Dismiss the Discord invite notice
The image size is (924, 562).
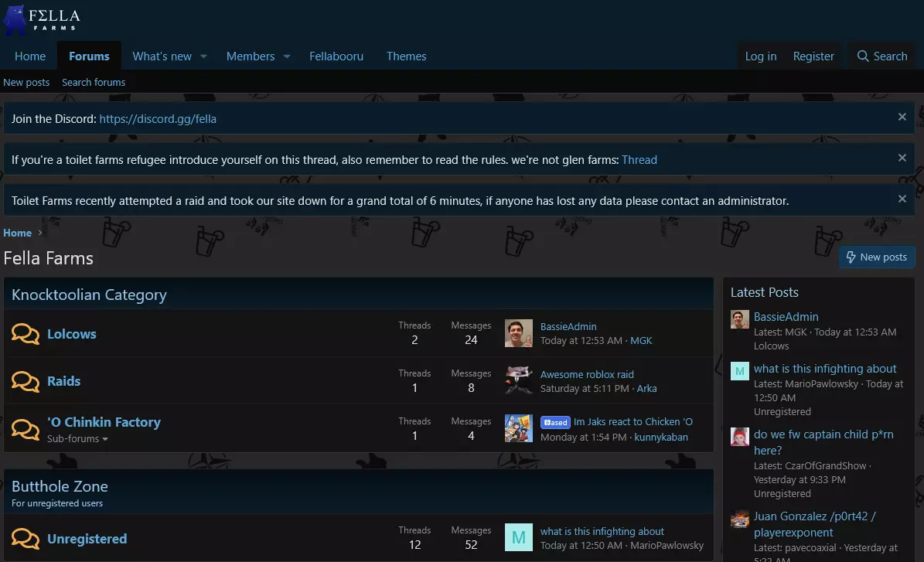click(x=902, y=117)
